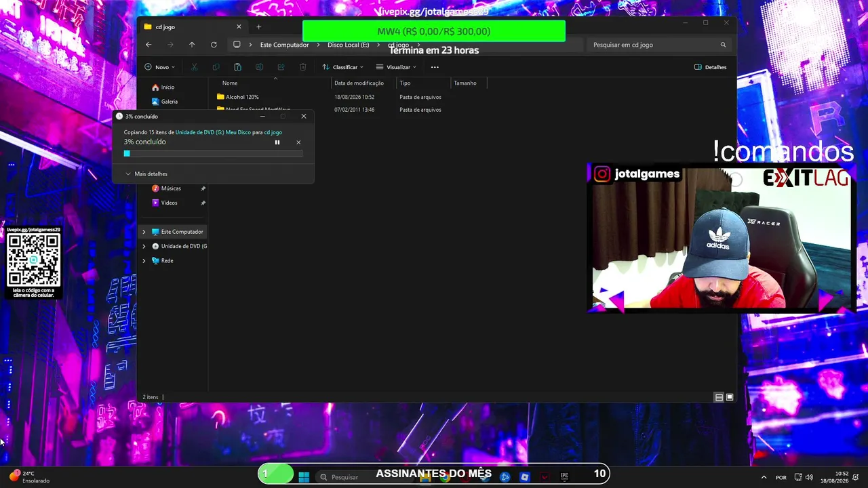The height and width of the screenshot is (488, 868).
Task: Click the cut scissors icon in toolbar
Action: [x=194, y=67]
